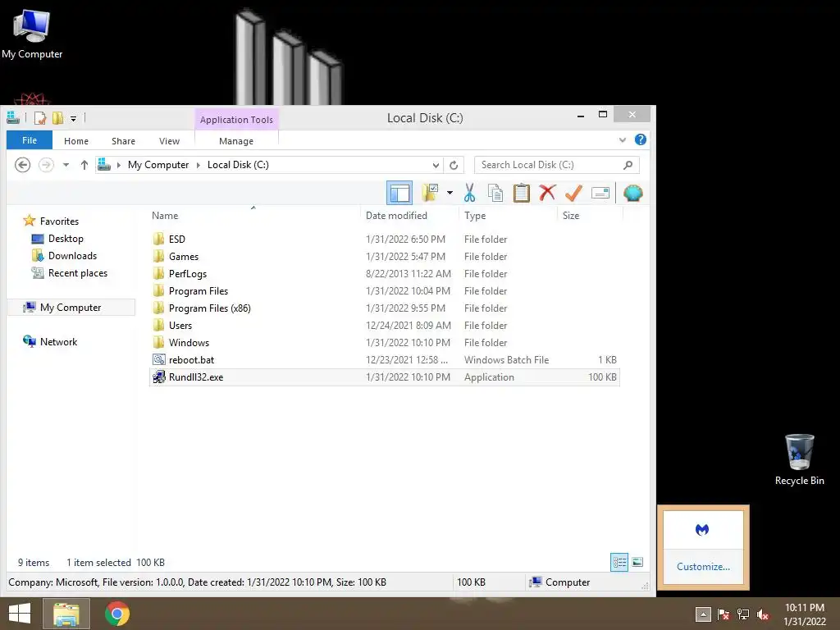The height and width of the screenshot is (630, 840).
Task: Click the Cut scissors icon
Action: (x=470, y=193)
